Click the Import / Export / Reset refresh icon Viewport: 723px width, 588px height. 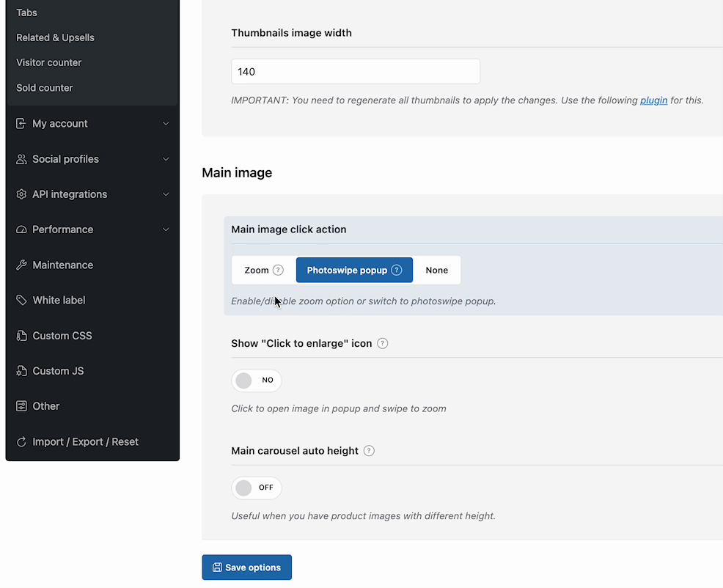21,441
